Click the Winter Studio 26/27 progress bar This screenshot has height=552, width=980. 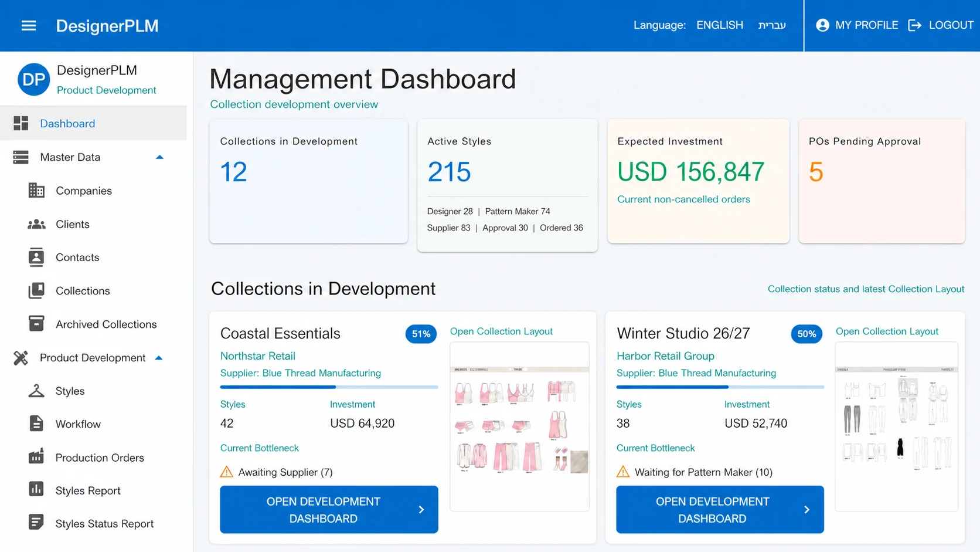(x=720, y=387)
